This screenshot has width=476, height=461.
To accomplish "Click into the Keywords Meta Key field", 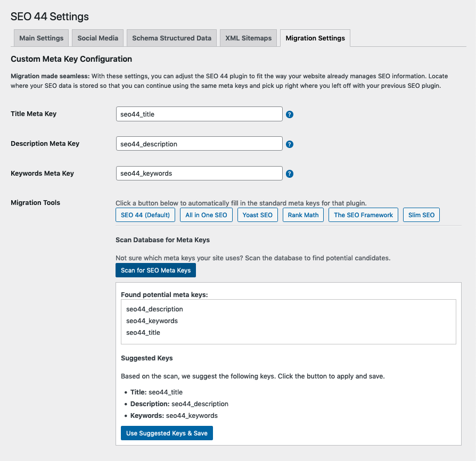I will coord(199,173).
